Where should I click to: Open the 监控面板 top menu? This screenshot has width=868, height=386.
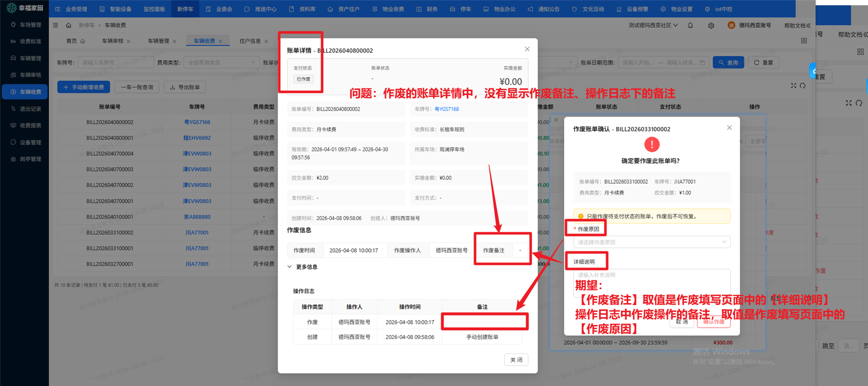[x=154, y=9]
